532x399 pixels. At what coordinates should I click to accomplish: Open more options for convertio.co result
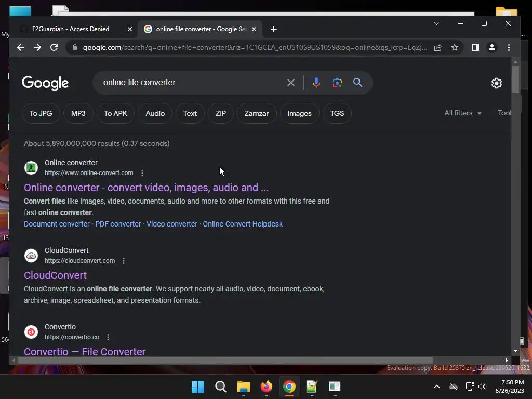(108, 337)
